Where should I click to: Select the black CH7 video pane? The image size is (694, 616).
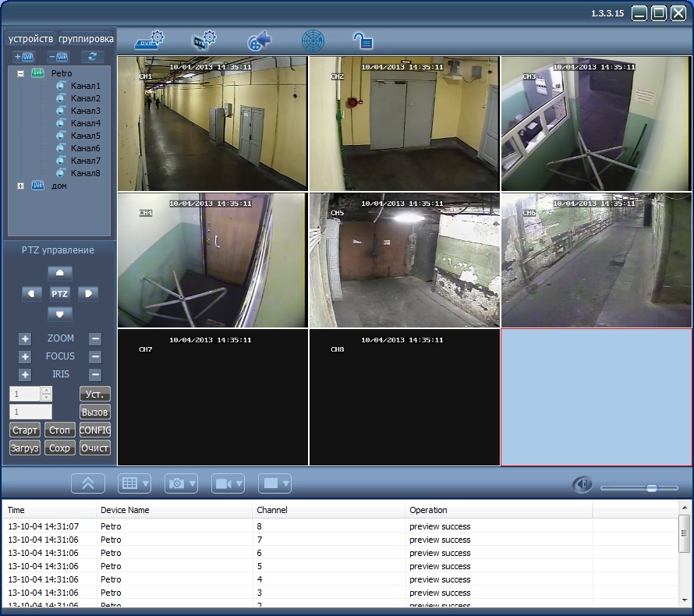(212, 398)
